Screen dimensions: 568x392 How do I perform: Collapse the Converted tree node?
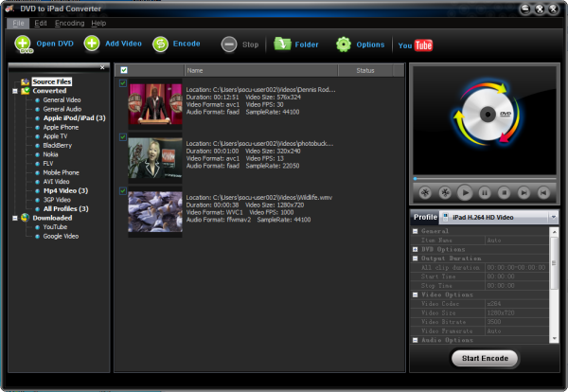[15, 91]
